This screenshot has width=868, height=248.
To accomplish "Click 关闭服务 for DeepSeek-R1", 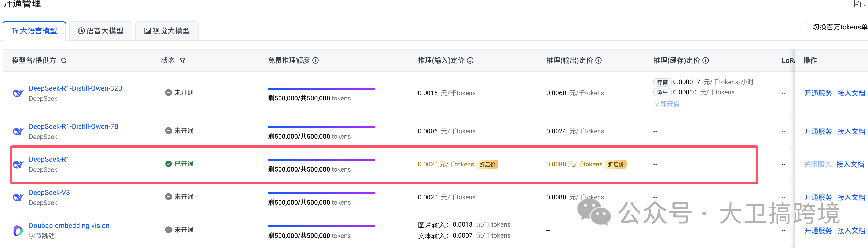I will pyautogui.click(x=817, y=165).
